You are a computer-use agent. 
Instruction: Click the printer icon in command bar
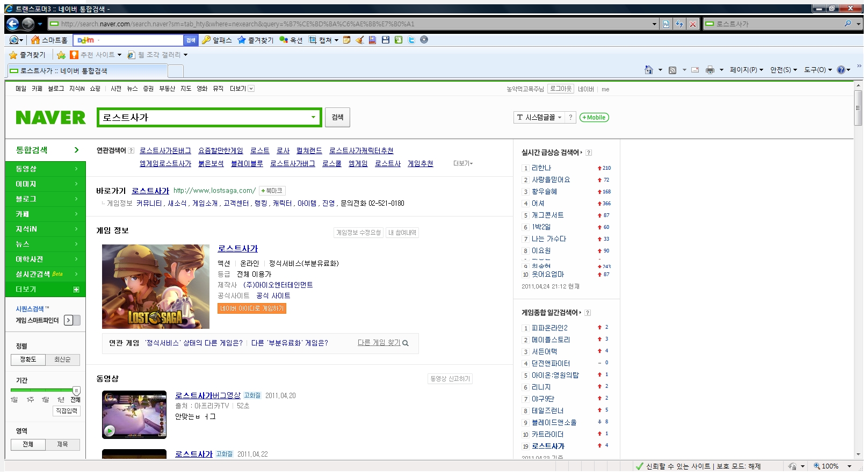click(x=710, y=70)
